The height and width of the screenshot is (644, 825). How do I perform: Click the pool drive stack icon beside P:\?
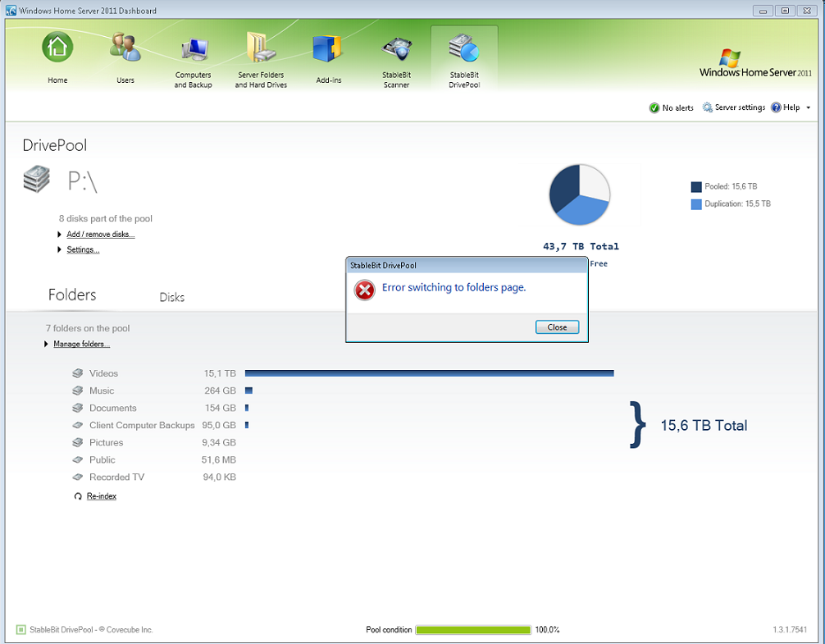tap(37, 179)
